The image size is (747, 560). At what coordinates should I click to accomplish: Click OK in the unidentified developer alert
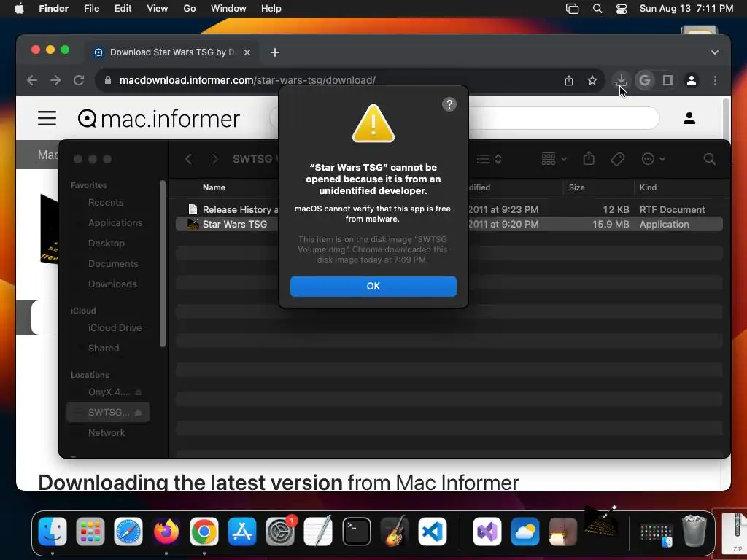point(373,286)
